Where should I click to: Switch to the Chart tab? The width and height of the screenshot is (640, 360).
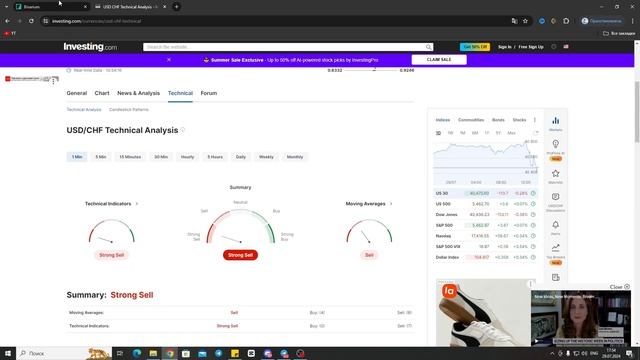click(102, 93)
